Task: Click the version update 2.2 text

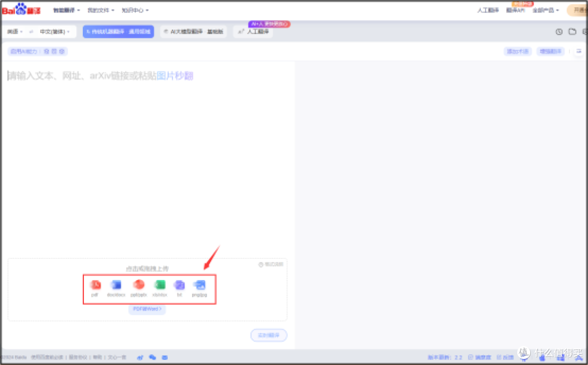Action: [445, 357]
